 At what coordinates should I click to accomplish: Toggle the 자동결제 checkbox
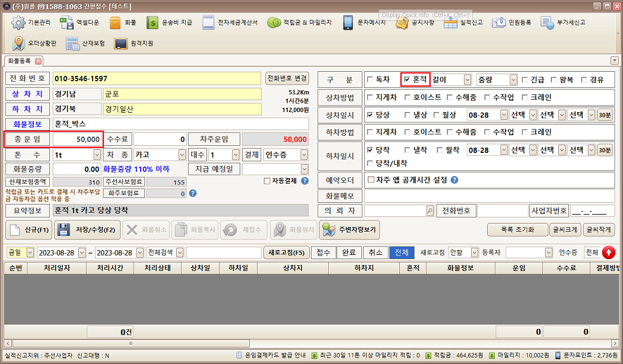[267, 181]
